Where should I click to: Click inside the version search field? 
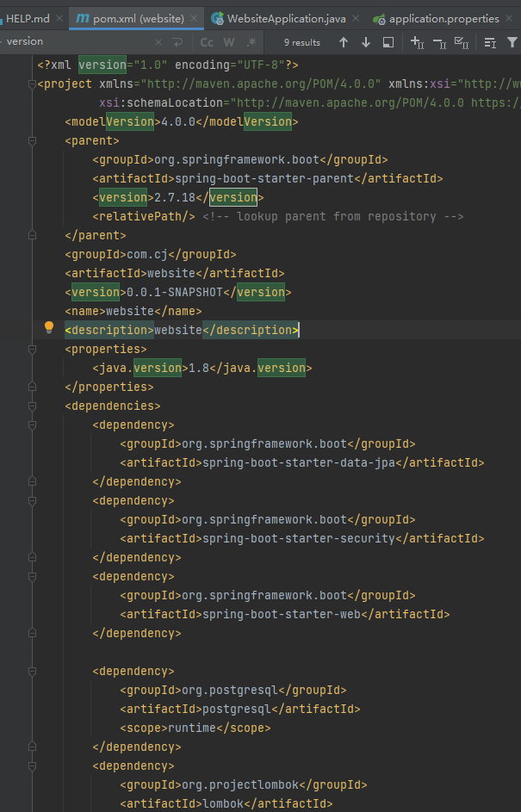click(x=78, y=40)
